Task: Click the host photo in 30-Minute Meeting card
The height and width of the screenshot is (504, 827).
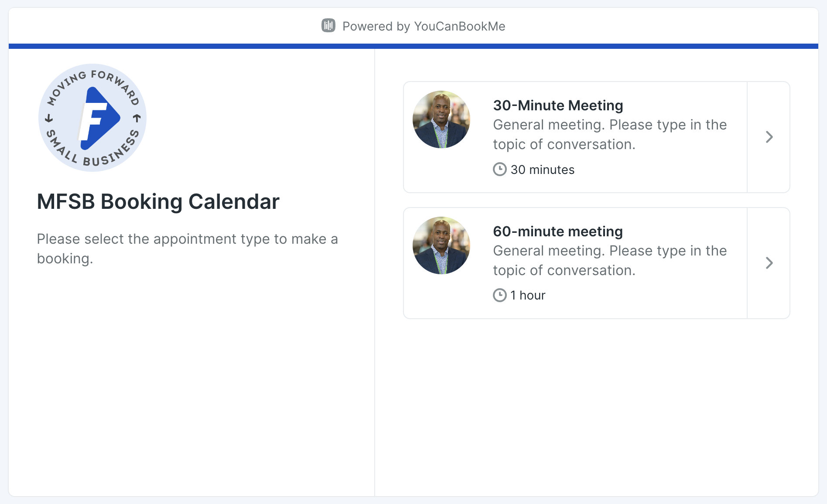Action: (x=441, y=119)
